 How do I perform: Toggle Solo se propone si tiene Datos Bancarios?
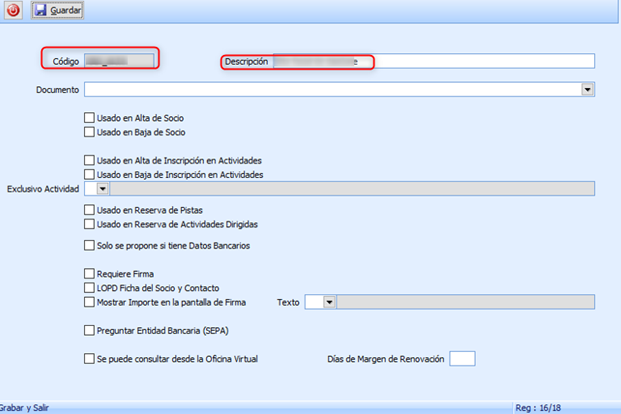click(90, 245)
